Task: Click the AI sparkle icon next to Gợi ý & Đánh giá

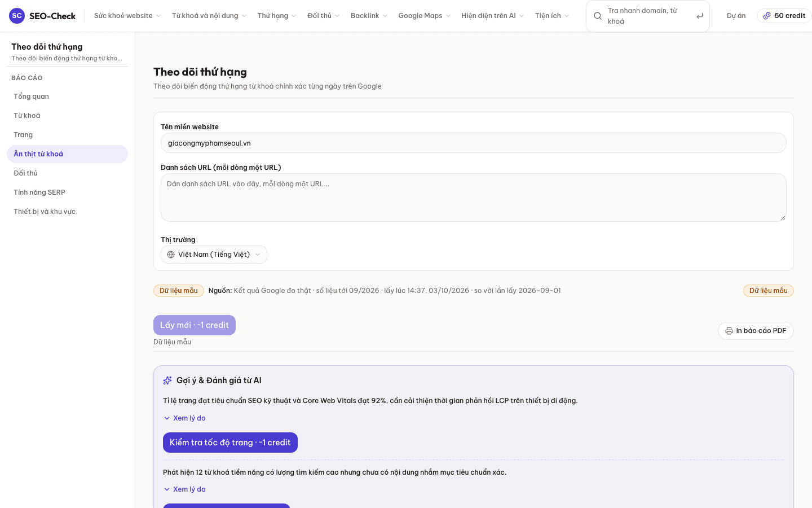Action: [167, 380]
